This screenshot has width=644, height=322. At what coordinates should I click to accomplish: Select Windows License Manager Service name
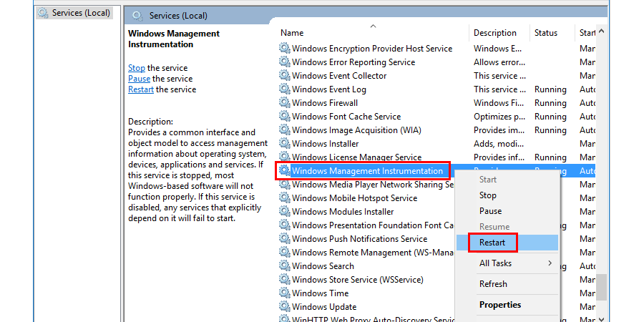click(x=356, y=157)
